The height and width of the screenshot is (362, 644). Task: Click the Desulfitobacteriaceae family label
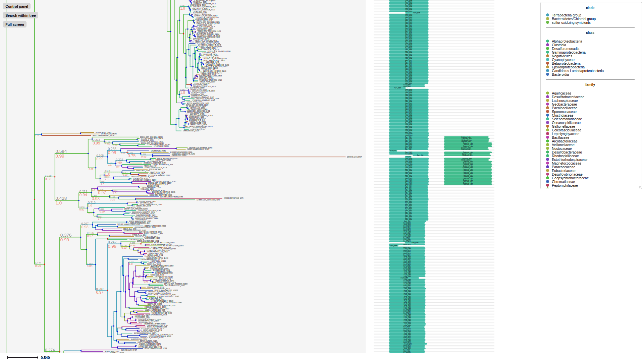pos(568,97)
